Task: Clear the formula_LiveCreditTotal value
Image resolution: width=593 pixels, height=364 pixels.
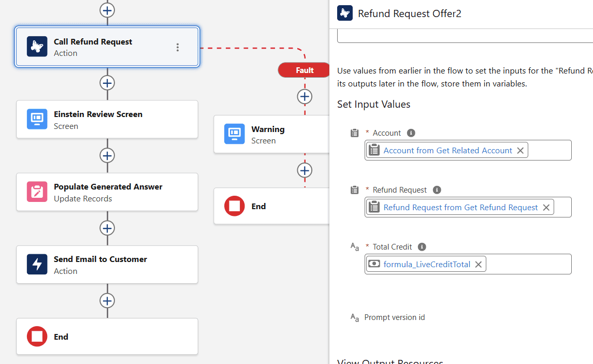Action: [479, 264]
